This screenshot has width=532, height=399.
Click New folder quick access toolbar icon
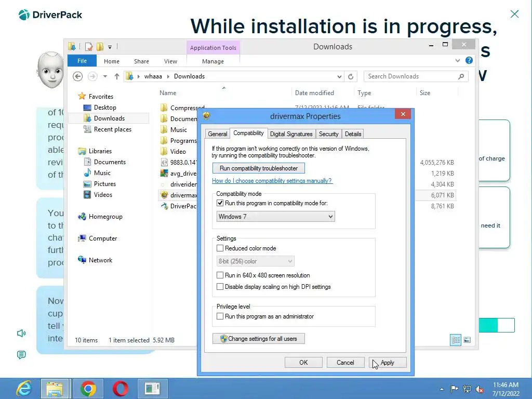click(x=100, y=46)
